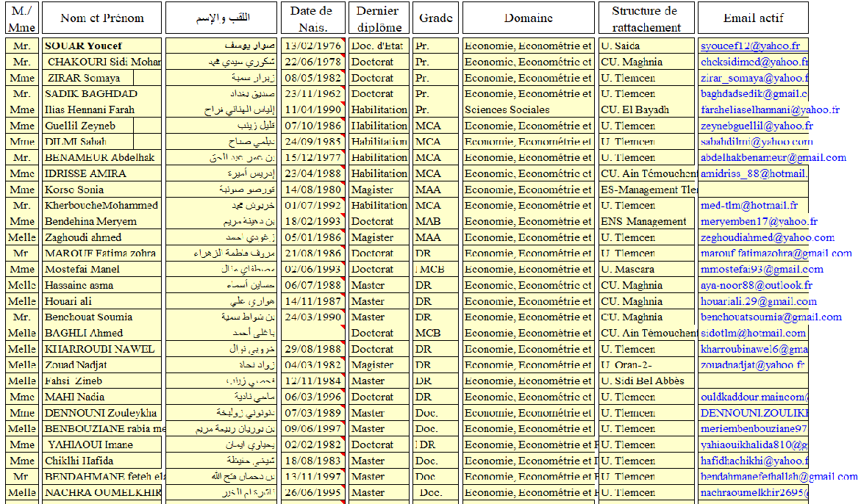Viewport: 861px width, 504px height.
Task: Select the 'Email actif' column header
Action: point(752,18)
